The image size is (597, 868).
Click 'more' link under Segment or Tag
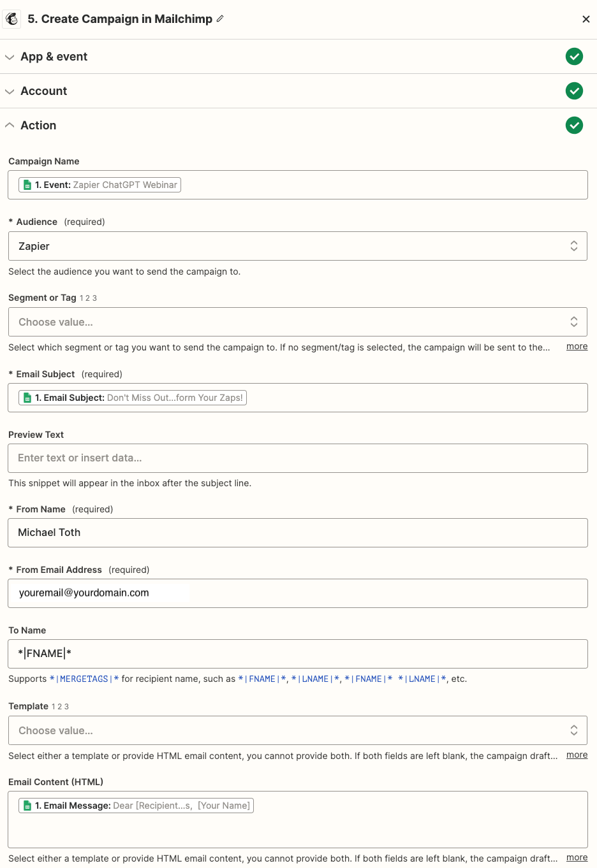click(x=577, y=346)
